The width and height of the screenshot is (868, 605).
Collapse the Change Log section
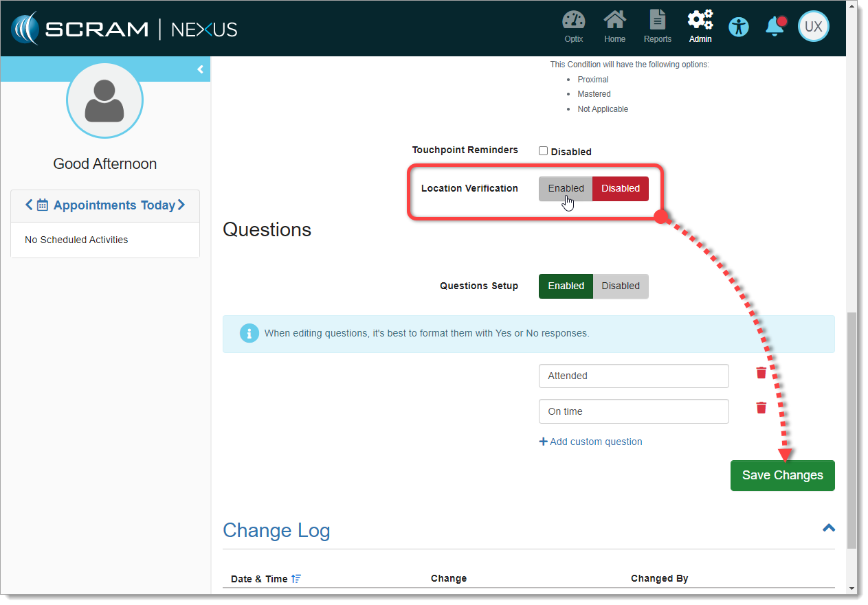829,528
